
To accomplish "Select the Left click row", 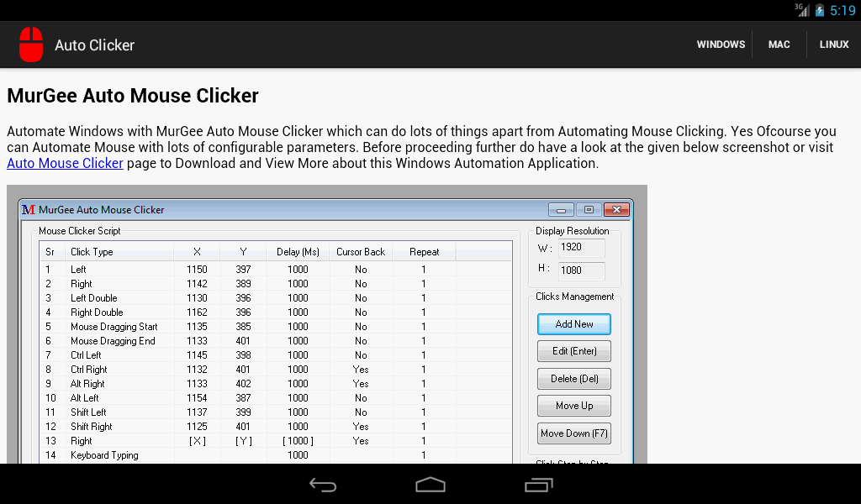I will coord(276,270).
